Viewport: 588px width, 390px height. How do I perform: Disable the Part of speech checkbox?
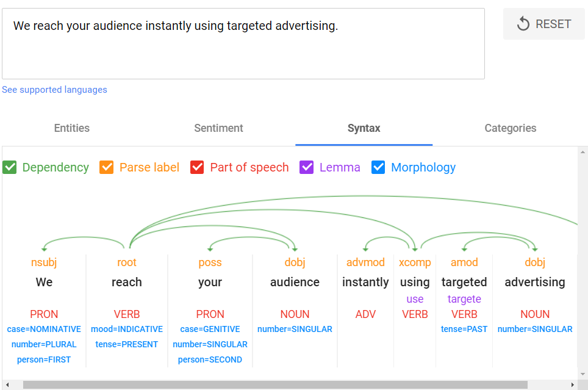[x=197, y=167]
